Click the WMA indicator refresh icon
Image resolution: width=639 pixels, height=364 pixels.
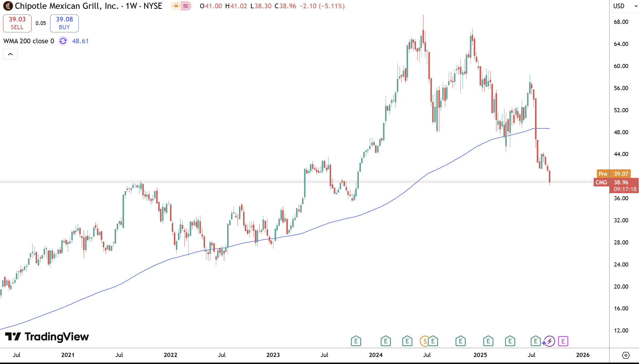pos(63,41)
